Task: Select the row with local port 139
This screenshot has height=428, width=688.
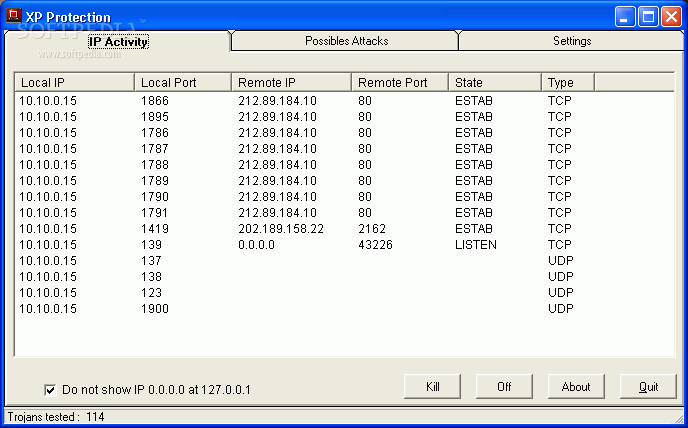Action: [x=344, y=245]
